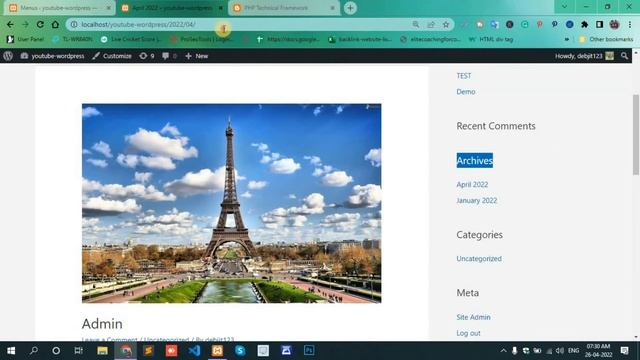Click the Demo sidebar link
The width and height of the screenshot is (640, 360).
click(x=466, y=91)
